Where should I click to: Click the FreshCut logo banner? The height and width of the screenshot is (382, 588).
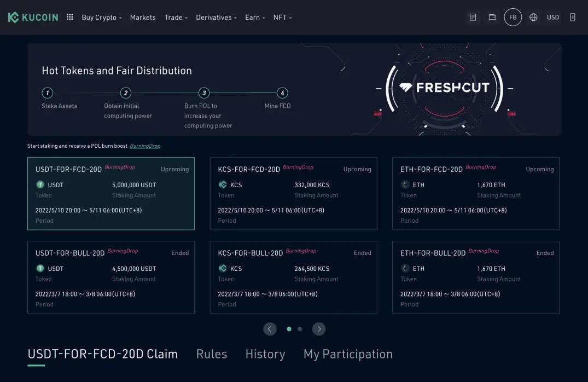pos(444,88)
